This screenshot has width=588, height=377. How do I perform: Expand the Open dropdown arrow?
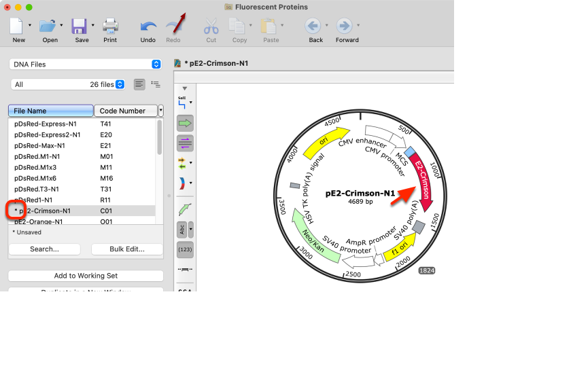pyautogui.click(x=61, y=25)
